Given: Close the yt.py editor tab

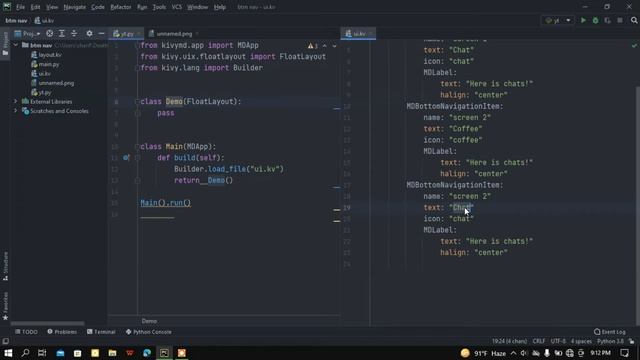Looking at the screenshot, I should [139, 34].
